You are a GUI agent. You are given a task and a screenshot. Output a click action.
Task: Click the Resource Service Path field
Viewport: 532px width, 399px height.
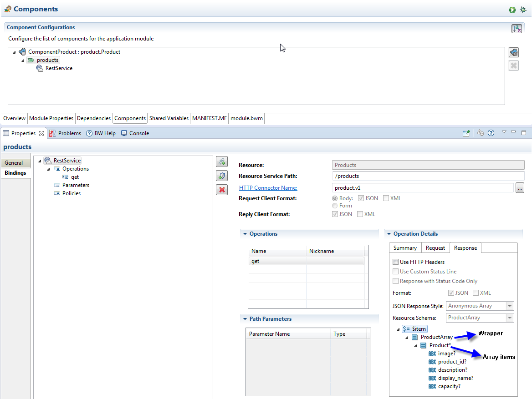click(x=428, y=176)
